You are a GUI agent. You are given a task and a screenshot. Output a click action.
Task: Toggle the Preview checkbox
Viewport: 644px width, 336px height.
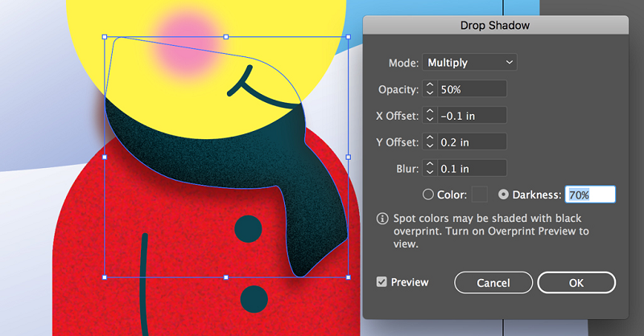382,282
